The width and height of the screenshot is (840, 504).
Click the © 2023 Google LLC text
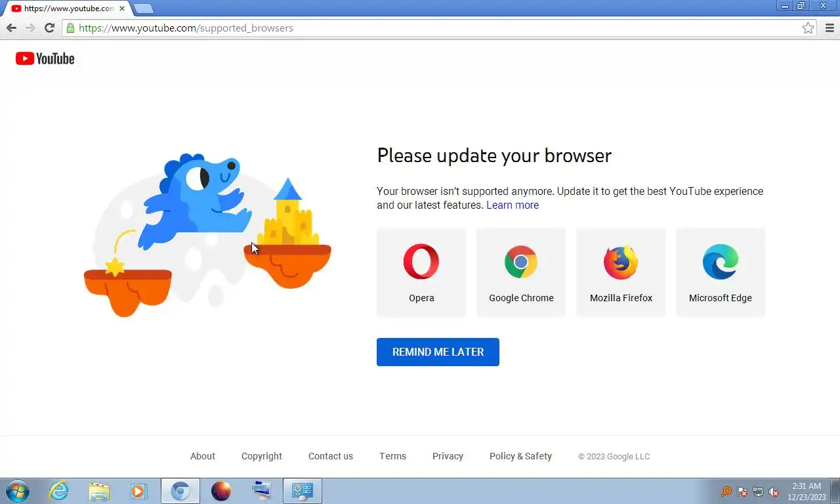pos(614,457)
